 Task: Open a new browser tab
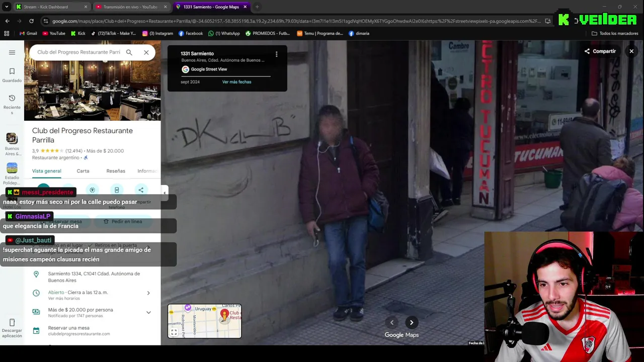pyautogui.click(x=257, y=7)
